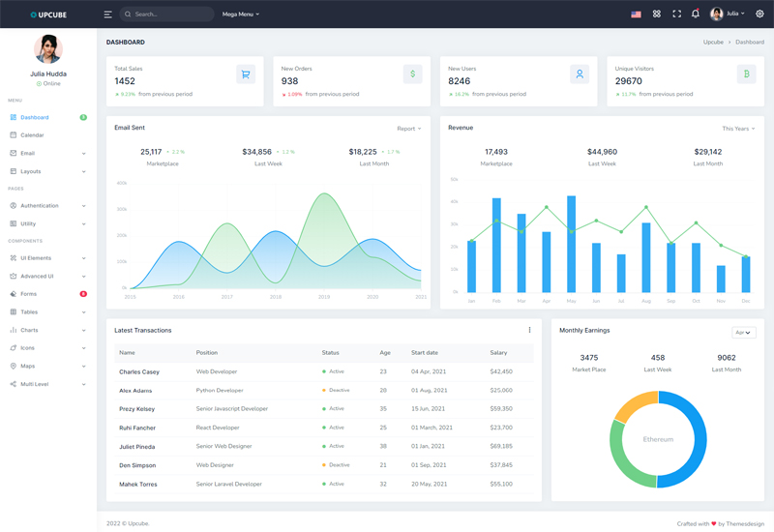Click the hamburger menu toggle icon
Image resolution: width=774 pixels, height=532 pixels.
pos(107,15)
